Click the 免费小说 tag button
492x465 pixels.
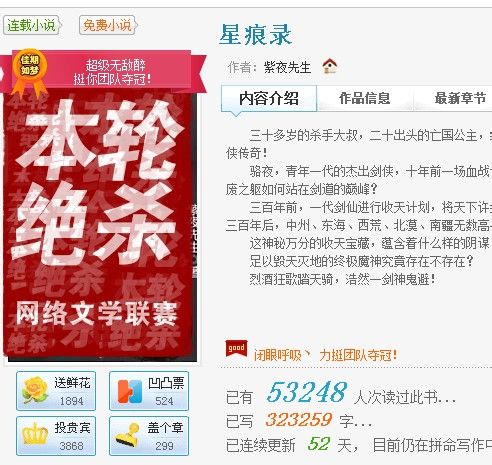[108, 25]
